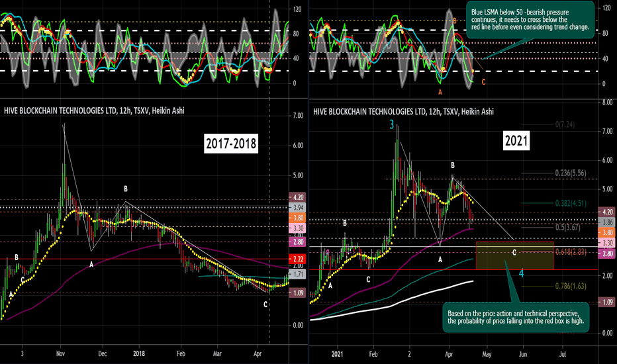Select orange 3.80 label in 2017-2018 chart
Viewport: 617px width, 364px height.
coord(297,218)
